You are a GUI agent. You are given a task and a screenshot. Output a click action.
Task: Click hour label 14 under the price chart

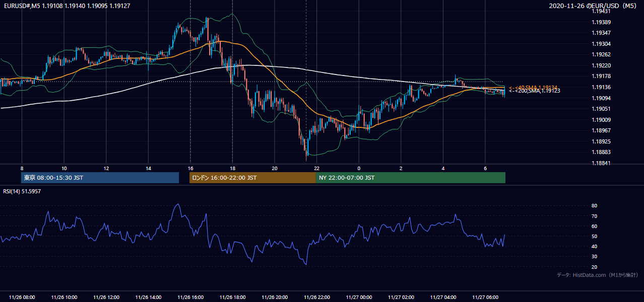148,168
